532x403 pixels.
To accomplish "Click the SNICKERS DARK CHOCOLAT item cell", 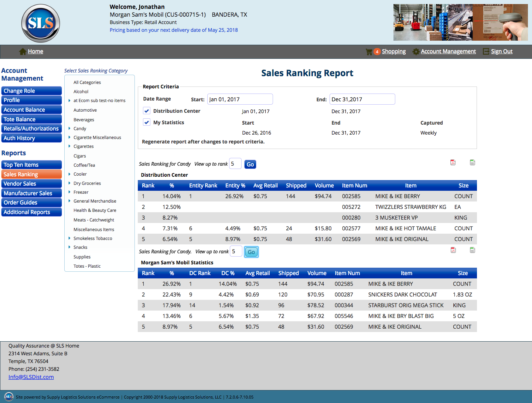I will tap(403, 295).
